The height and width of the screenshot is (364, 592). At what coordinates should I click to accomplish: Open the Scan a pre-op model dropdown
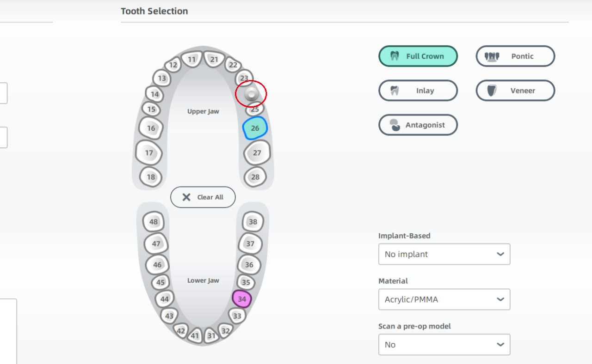point(444,345)
